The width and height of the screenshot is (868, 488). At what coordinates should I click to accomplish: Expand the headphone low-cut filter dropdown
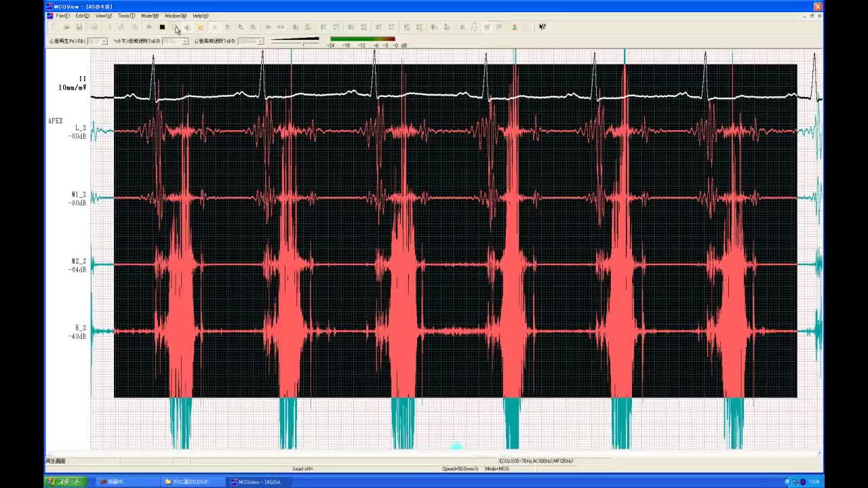pyautogui.click(x=184, y=41)
